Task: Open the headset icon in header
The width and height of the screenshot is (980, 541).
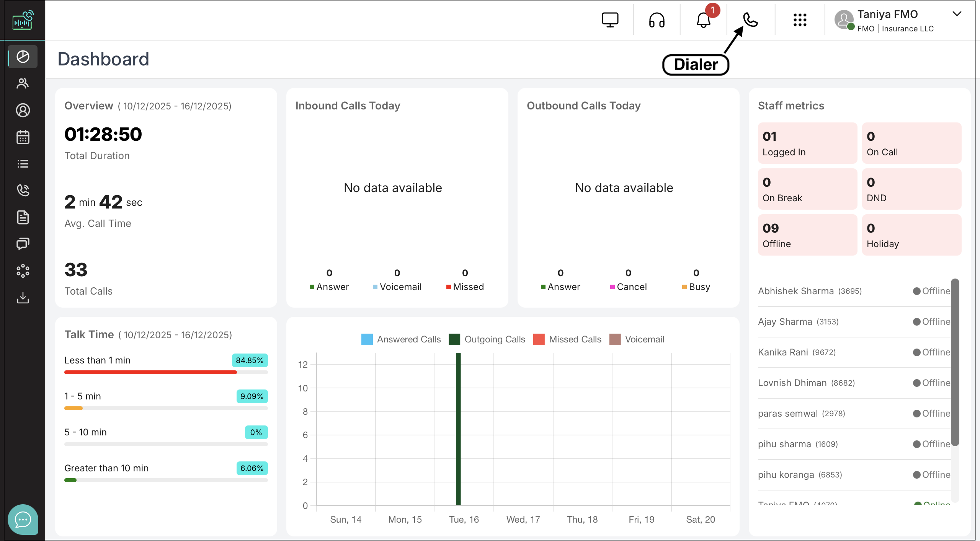Action: point(657,20)
